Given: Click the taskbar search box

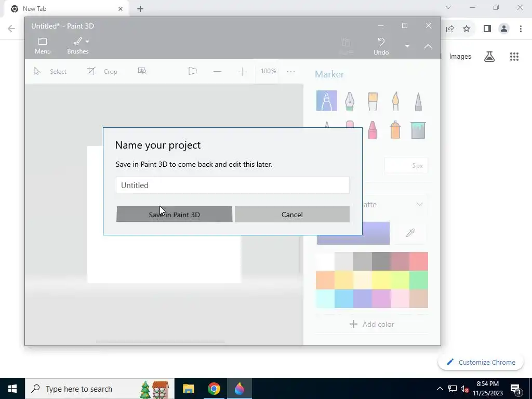Looking at the screenshot, I should [100, 389].
